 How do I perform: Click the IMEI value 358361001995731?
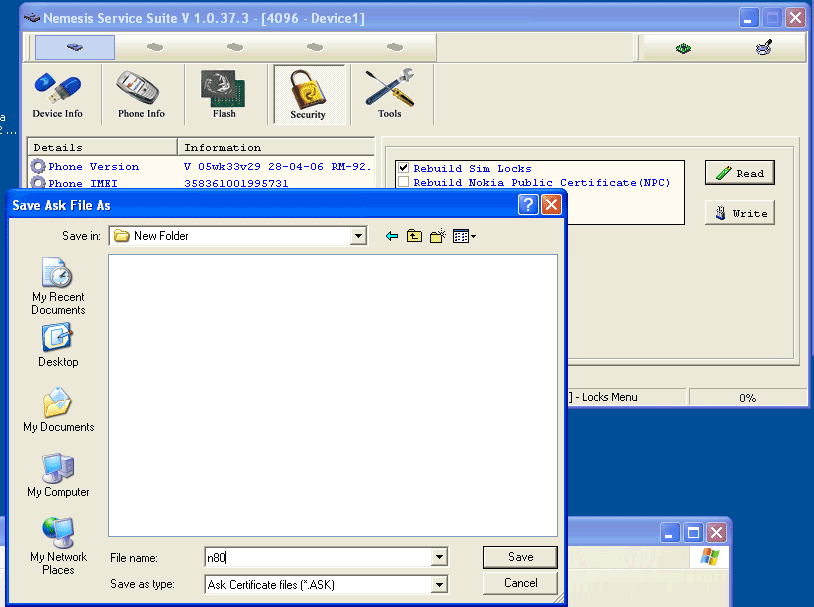[236, 183]
